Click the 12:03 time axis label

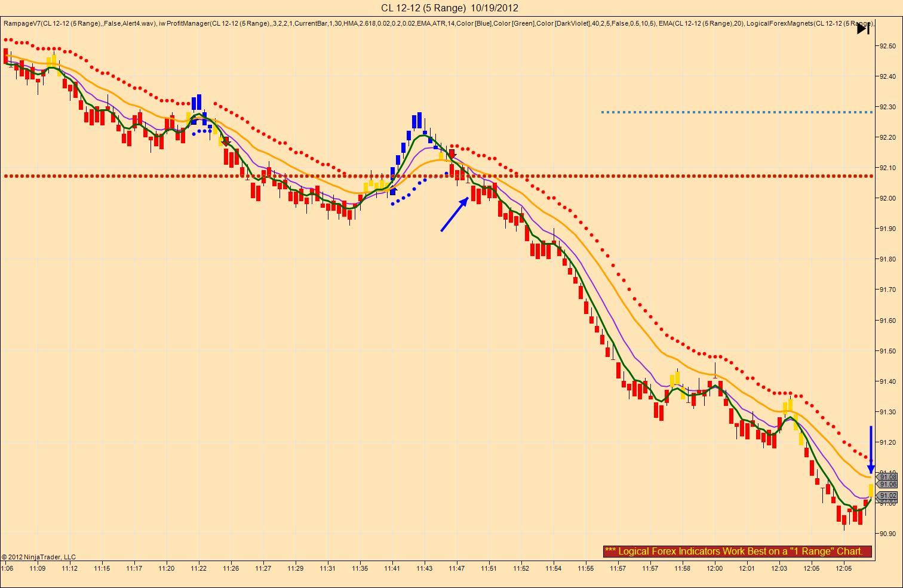779,568
